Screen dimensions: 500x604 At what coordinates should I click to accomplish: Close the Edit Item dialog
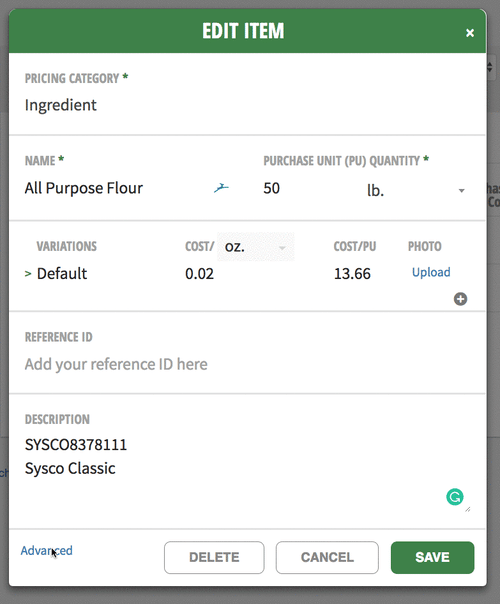click(470, 33)
